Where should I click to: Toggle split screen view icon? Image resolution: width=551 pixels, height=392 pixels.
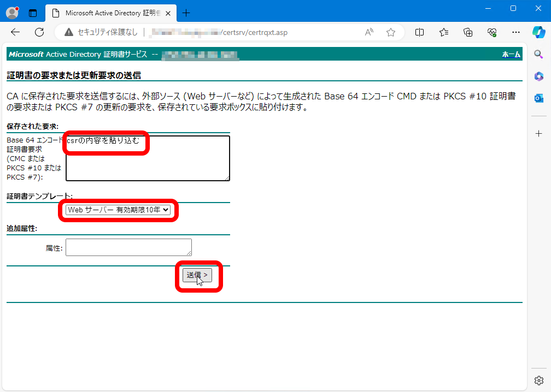click(x=420, y=32)
